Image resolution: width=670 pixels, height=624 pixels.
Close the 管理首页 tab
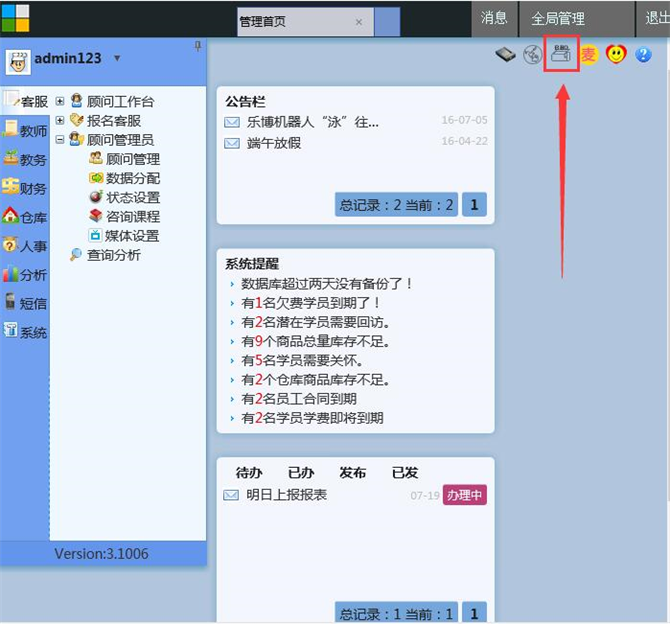359,22
